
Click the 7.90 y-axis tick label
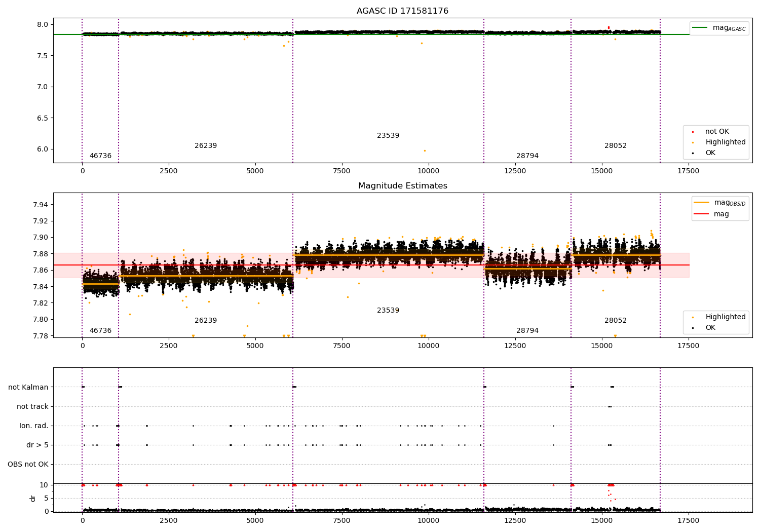point(41,238)
